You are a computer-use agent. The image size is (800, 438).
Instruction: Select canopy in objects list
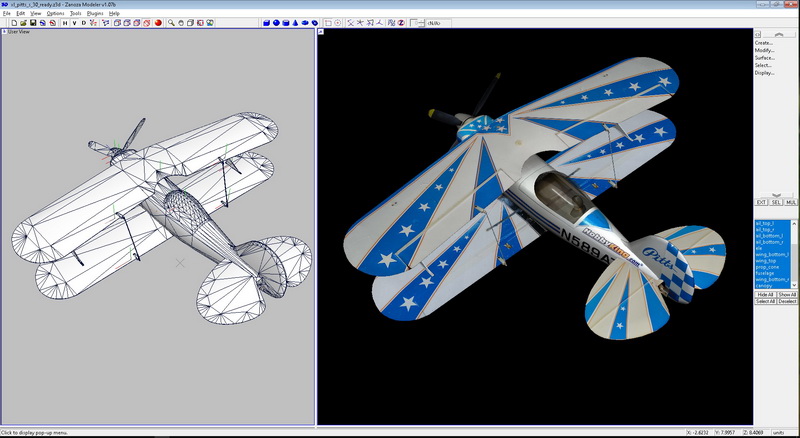pyautogui.click(x=772, y=286)
